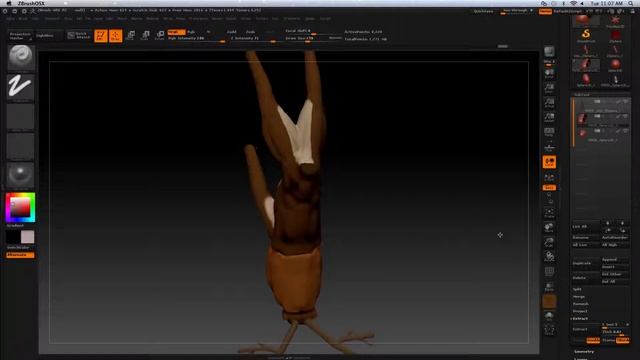Collapse the SubTool panel header
Viewport: 640px width, 360px height.
[582, 94]
